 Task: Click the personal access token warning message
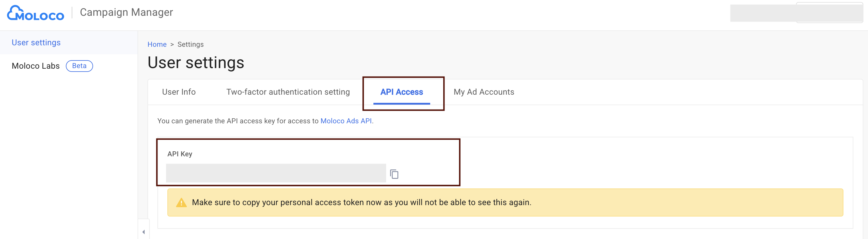[361, 203]
